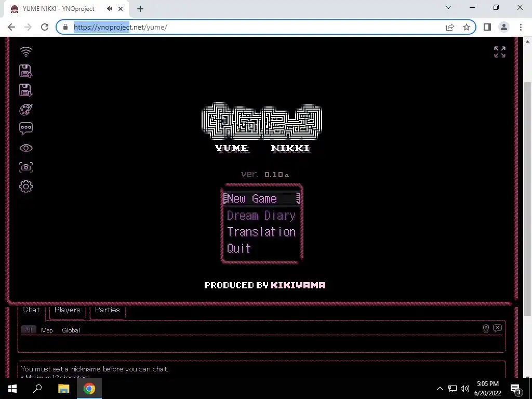Switch to the Players tab
Screen dimensions: 532x399
[x=67, y=310]
